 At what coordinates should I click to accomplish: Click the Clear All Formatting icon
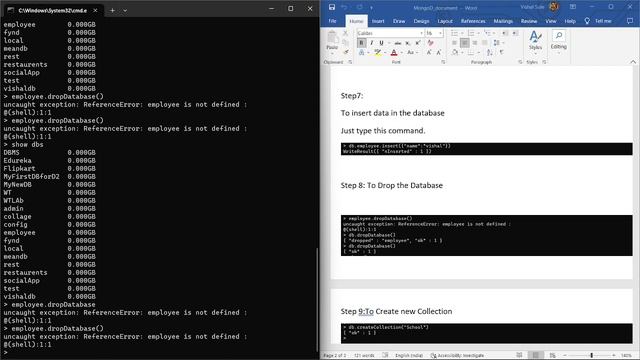coord(430,43)
